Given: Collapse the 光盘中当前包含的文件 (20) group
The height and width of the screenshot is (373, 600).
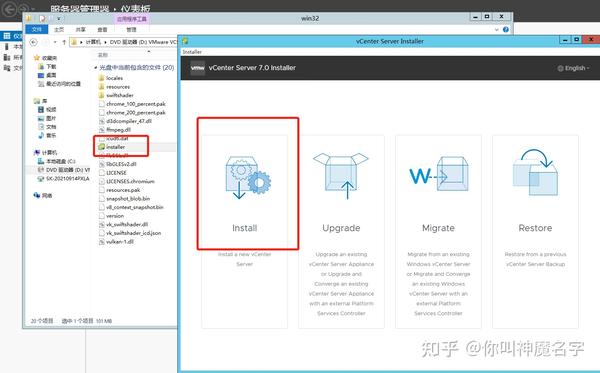Looking at the screenshot, I should coord(96,68).
